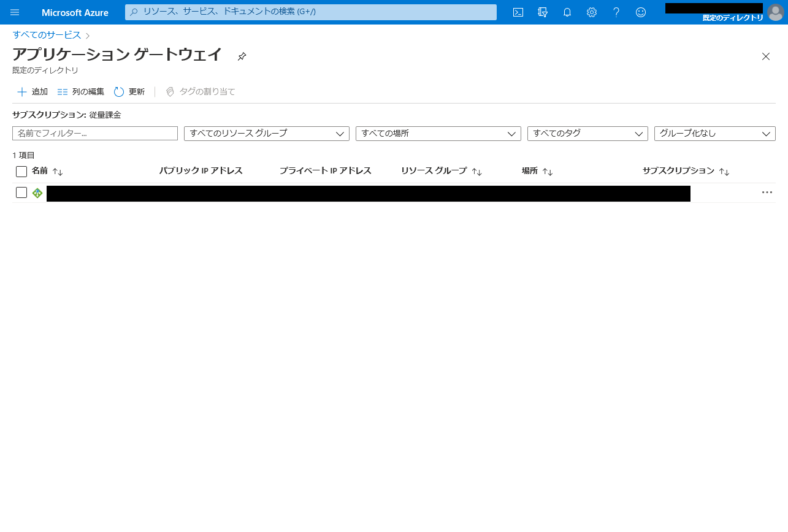The height and width of the screenshot is (532, 788).
Task: Open the Azure portal hamburger menu
Action: (15, 12)
